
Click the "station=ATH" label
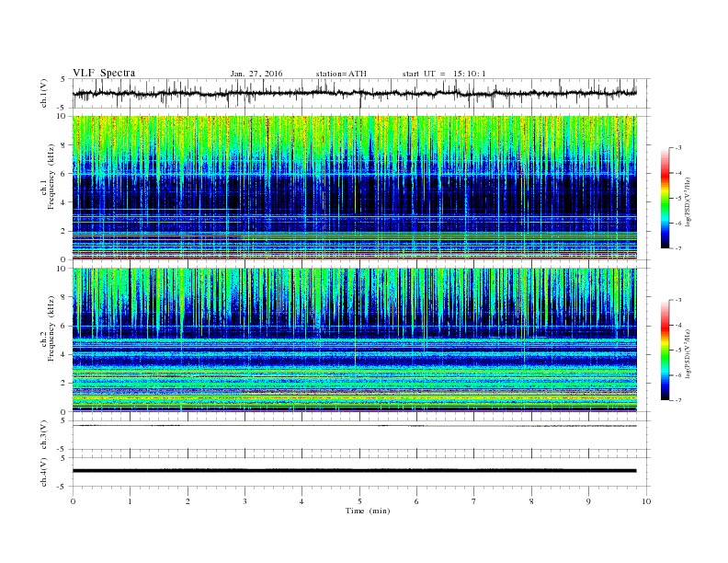tap(341, 74)
